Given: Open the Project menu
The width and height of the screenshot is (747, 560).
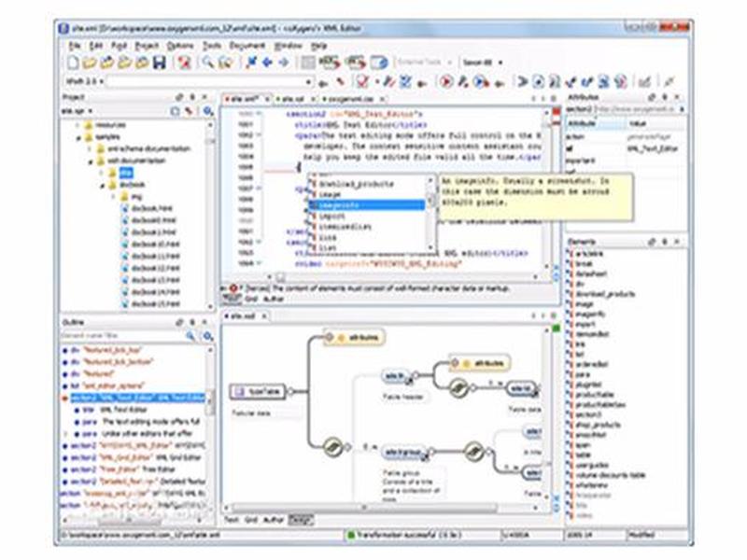Looking at the screenshot, I should click(x=147, y=46).
